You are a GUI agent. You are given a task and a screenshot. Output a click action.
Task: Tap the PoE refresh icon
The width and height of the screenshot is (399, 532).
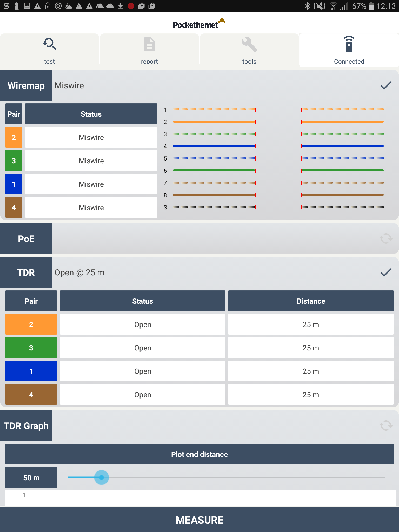tap(386, 238)
